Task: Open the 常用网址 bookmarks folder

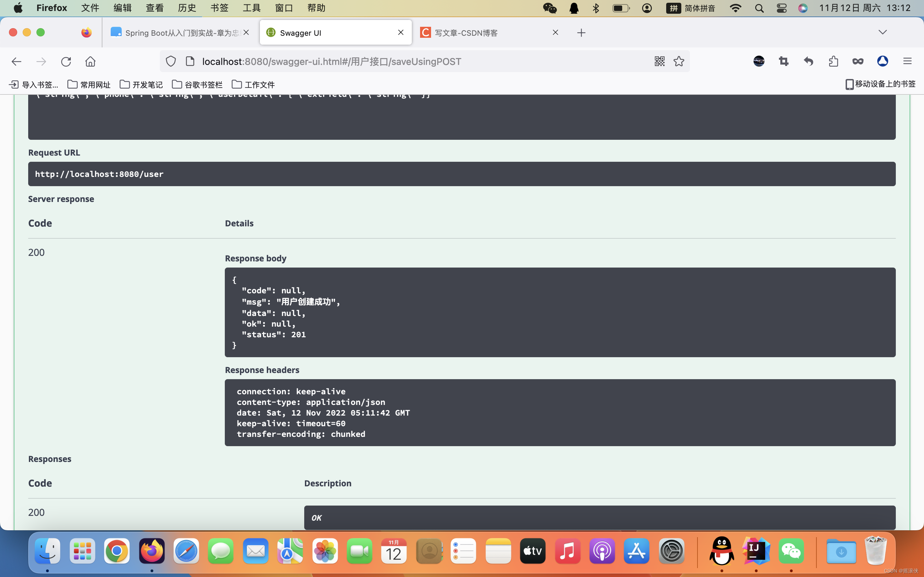Action: coord(88,84)
